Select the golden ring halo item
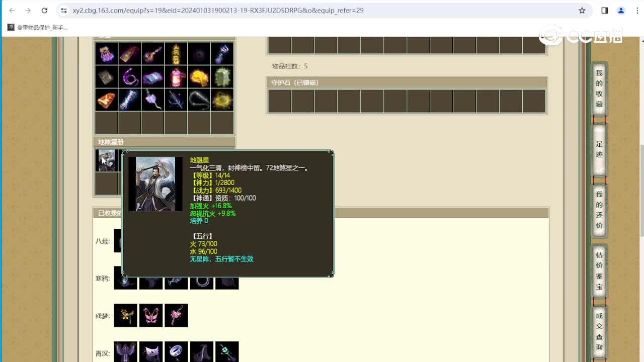 [222, 100]
